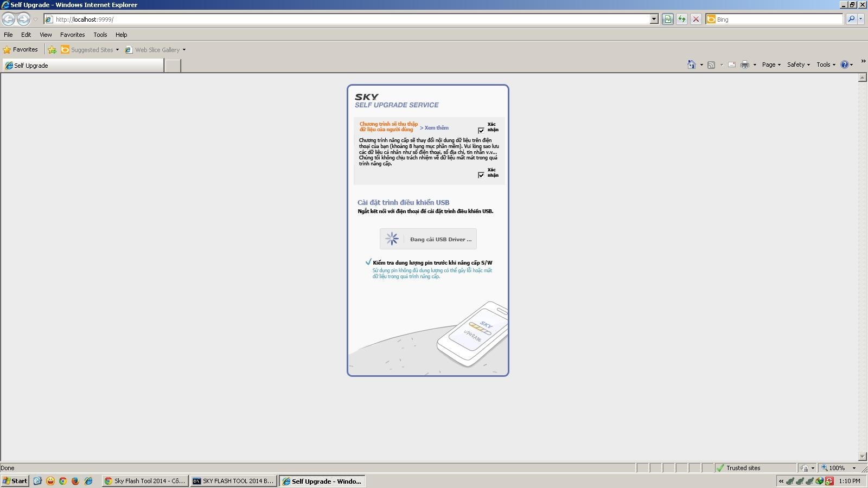The image size is (868, 488).
Task: Click the phone upgrade illustration
Action: pos(473,333)
